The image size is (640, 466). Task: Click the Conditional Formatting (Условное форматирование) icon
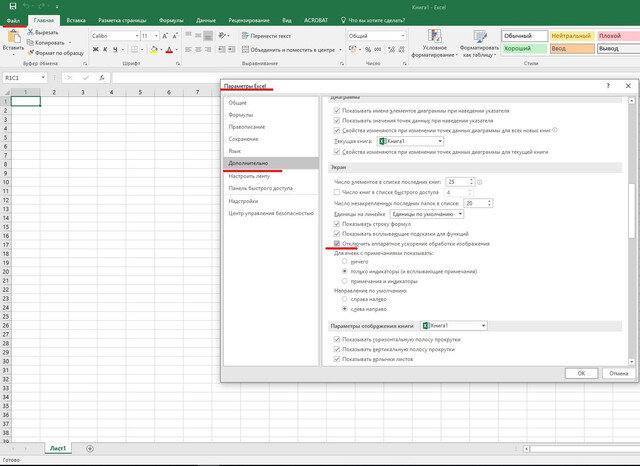434,36
